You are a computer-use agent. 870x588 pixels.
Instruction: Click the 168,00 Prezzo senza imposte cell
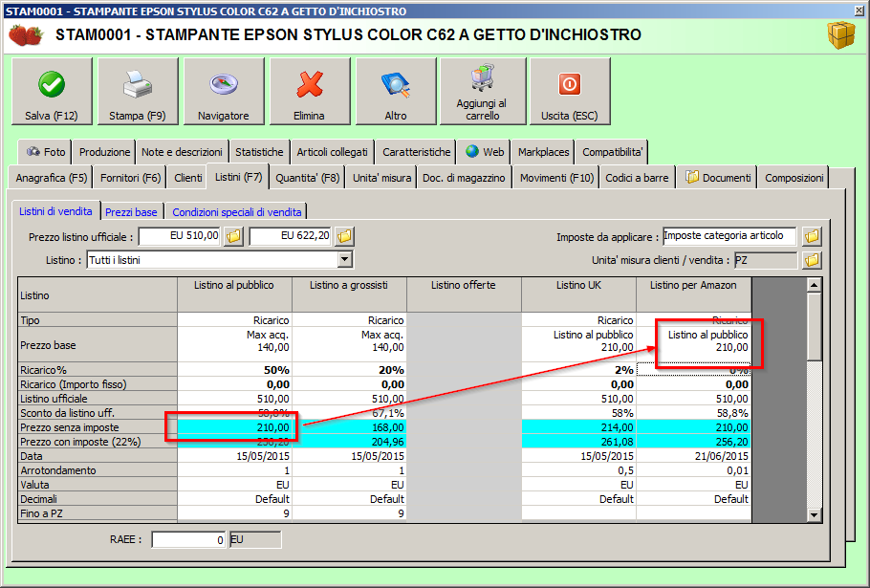pyautogui.click(x=349, y=427)
